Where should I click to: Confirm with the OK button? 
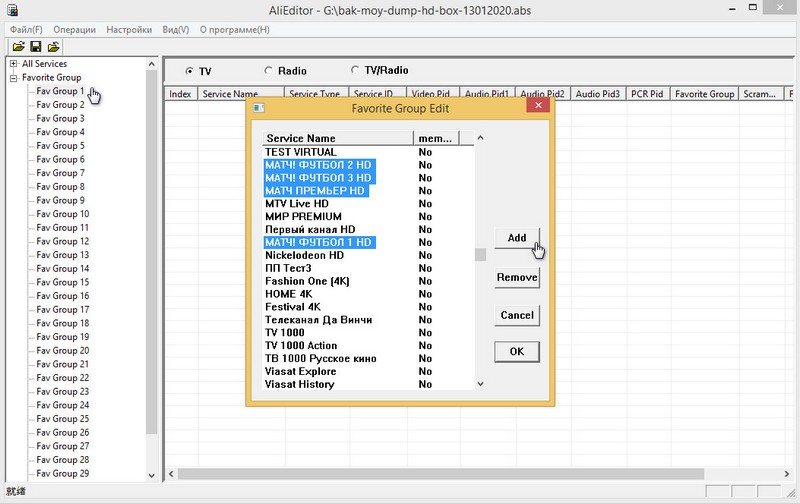coord(517,351)
